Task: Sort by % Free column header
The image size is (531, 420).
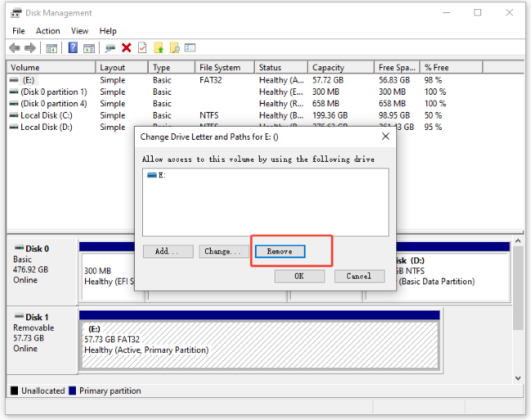Action: (452, 67)
